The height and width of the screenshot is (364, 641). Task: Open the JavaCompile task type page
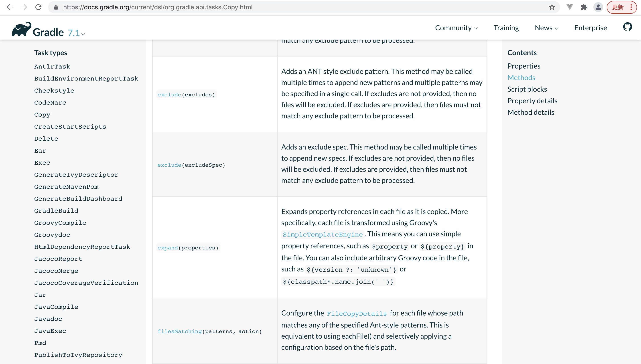[56, 307]
